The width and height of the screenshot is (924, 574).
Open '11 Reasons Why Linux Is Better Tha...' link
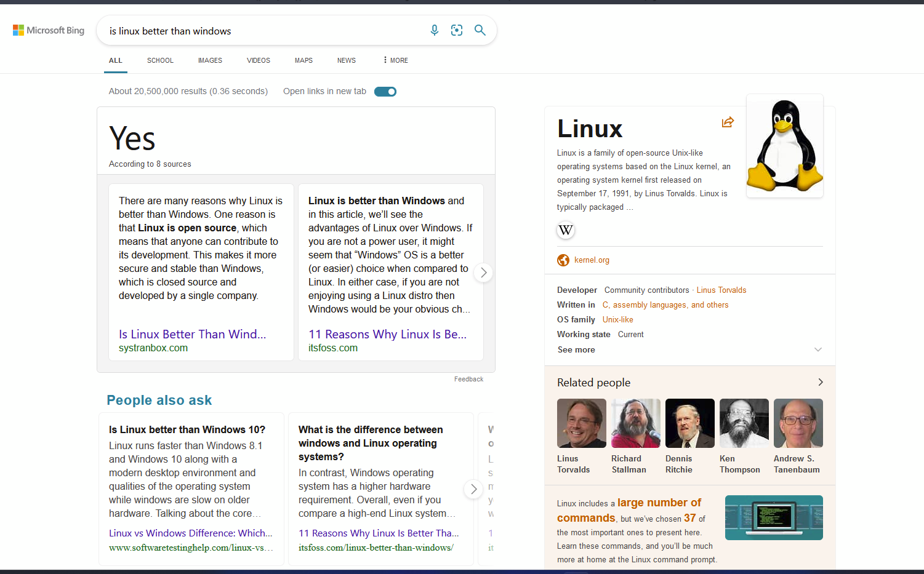click(379, 533)
